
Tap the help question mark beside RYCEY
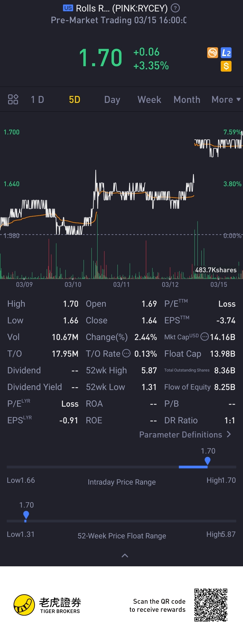(175, 8)
